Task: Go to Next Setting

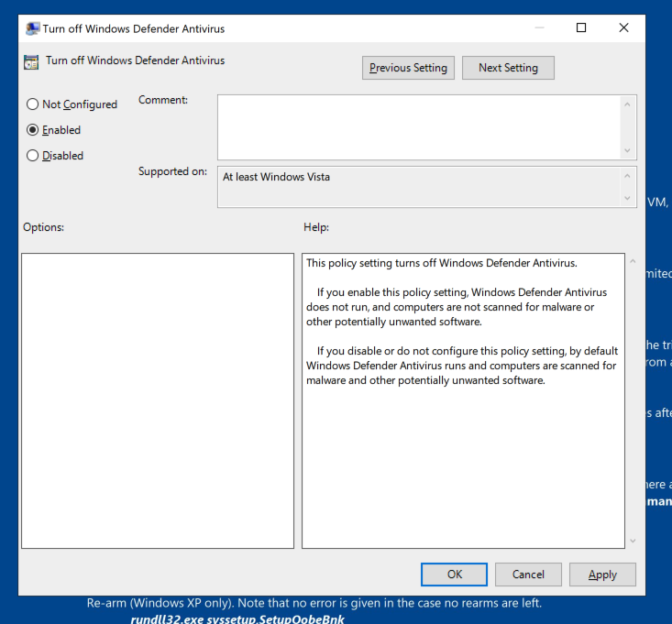Action: point(508,68)
